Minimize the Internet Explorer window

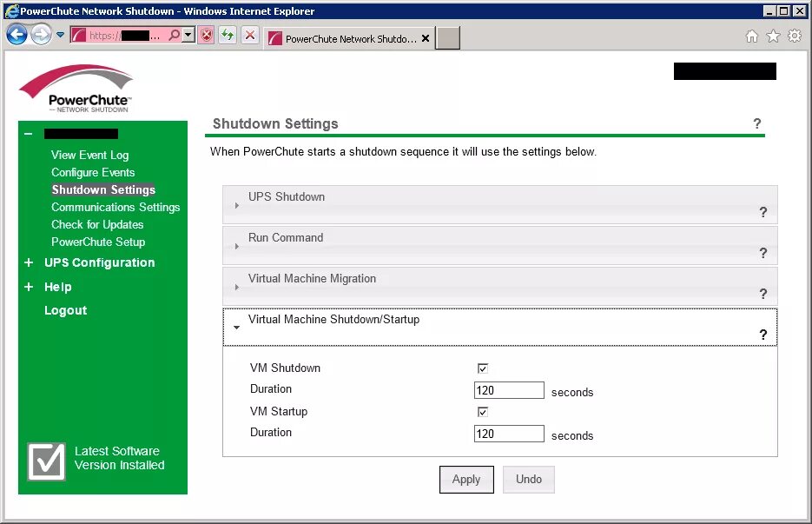click(769, 11)
